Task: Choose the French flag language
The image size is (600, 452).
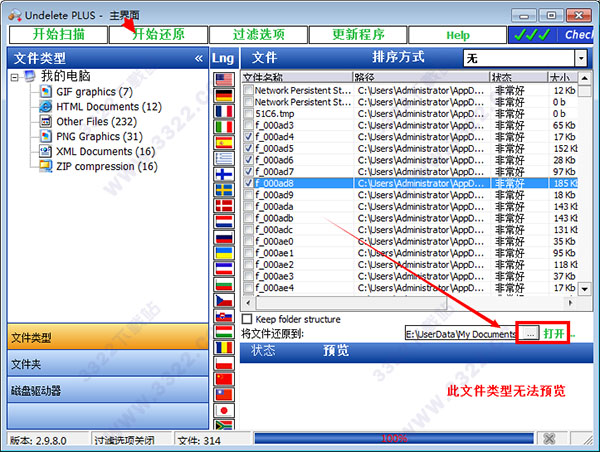Action: (x=224, y=111)
